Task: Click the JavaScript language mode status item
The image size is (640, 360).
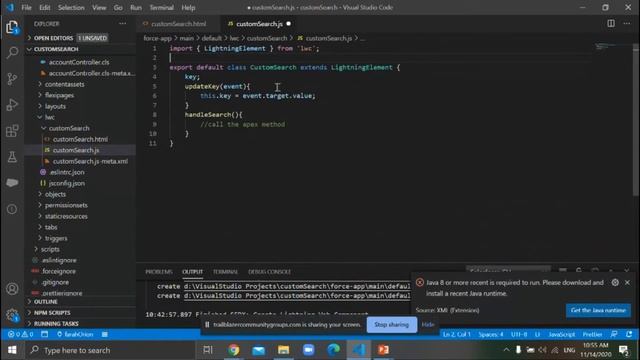Action: point(562,334)
